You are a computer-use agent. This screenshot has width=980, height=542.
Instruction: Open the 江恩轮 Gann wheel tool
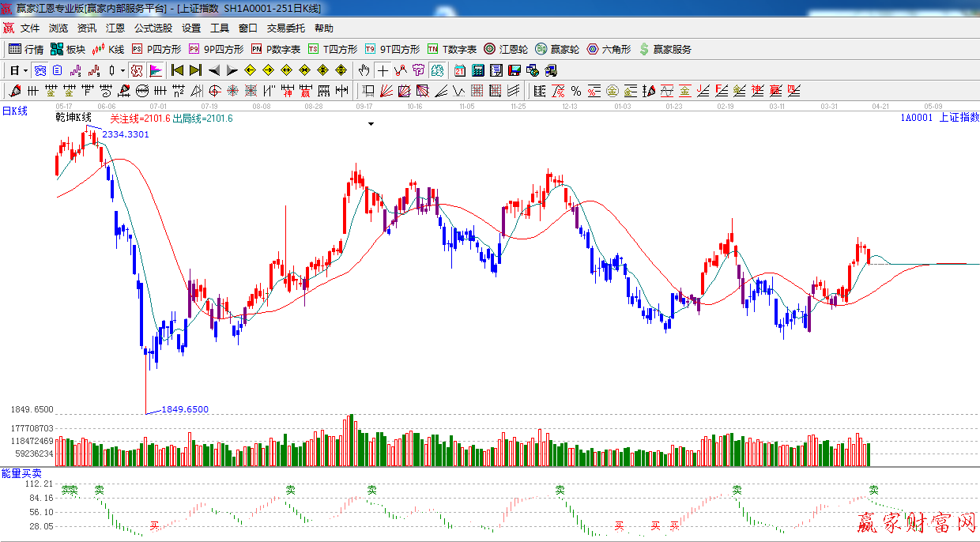point(506,49)
